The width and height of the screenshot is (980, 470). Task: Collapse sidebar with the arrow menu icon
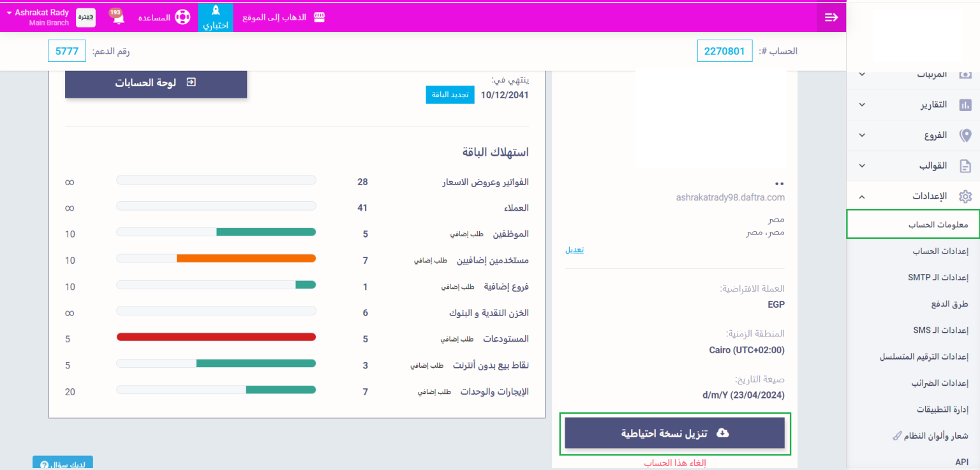point(831,17)
